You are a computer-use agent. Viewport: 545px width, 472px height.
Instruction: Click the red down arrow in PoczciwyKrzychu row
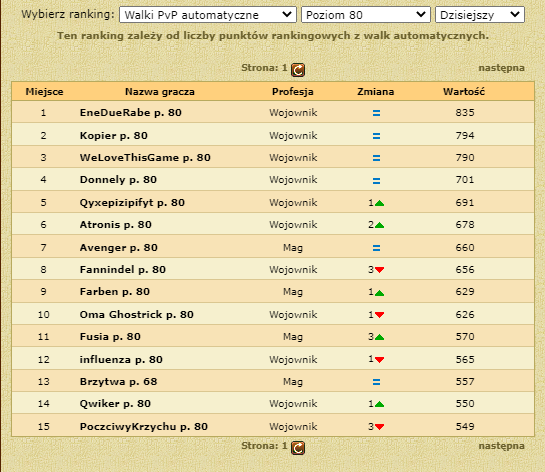(x=380, y=427)
